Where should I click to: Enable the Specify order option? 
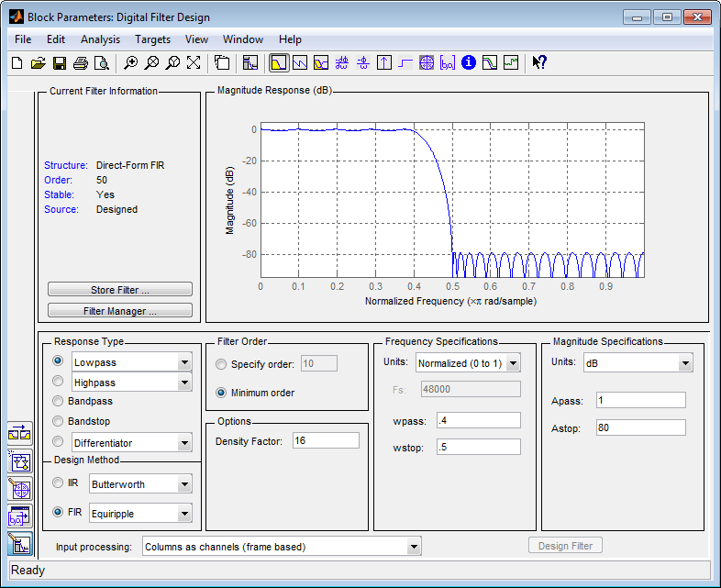point(221,364)
